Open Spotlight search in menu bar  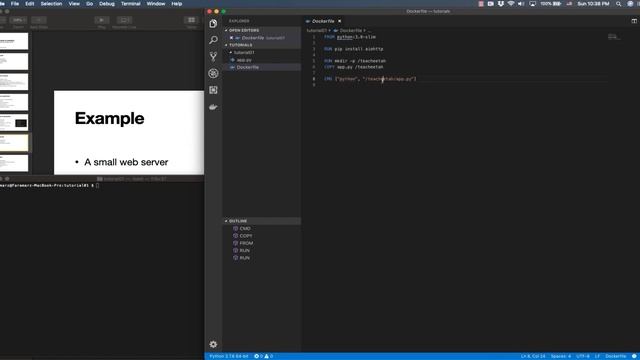point(618,4)
